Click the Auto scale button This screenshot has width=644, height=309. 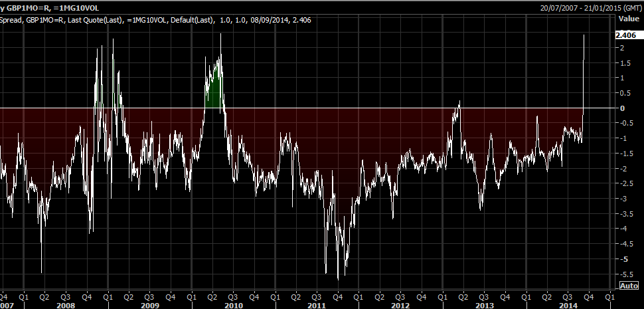click(629, 286)
